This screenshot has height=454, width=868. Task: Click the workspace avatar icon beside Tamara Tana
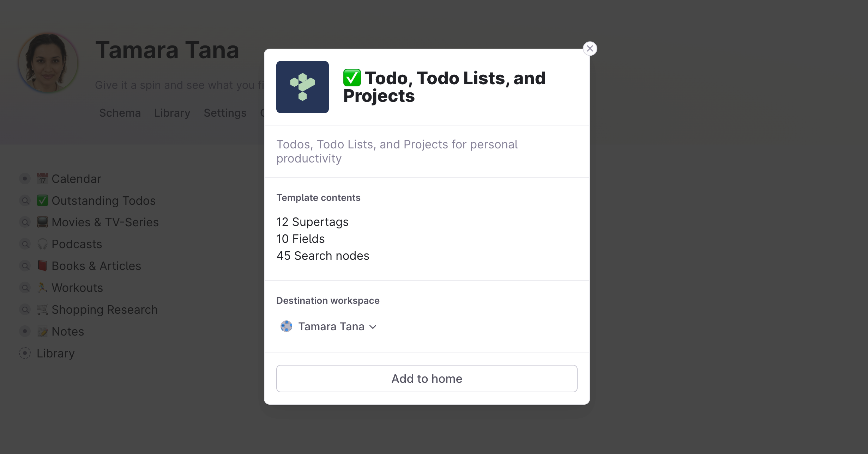(x=286, y=326)
